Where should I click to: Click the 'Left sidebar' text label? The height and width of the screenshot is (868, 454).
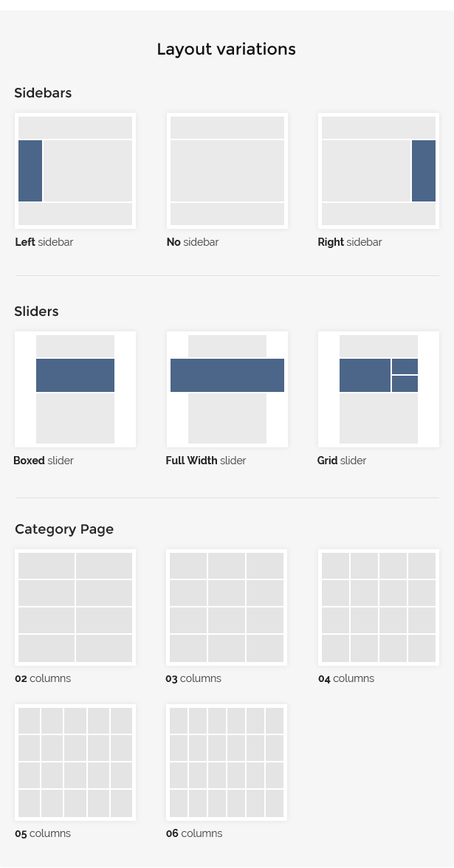[44, 242]
